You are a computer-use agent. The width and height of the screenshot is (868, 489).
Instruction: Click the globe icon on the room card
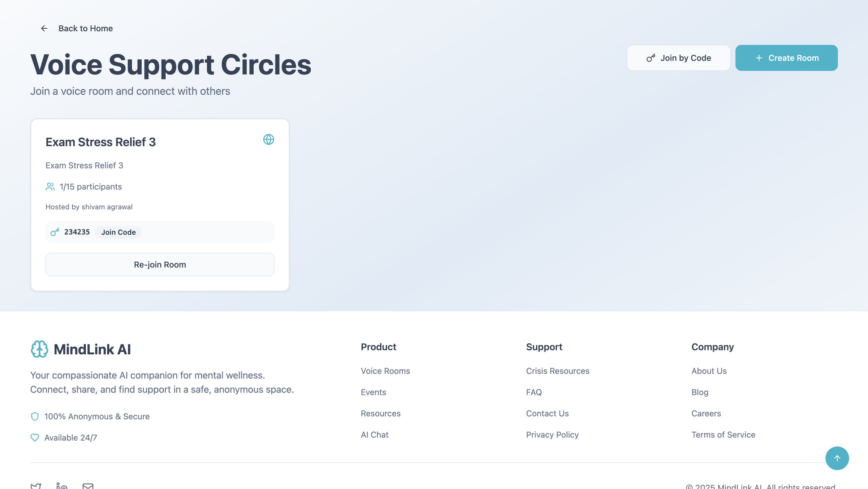coord(268,139)
